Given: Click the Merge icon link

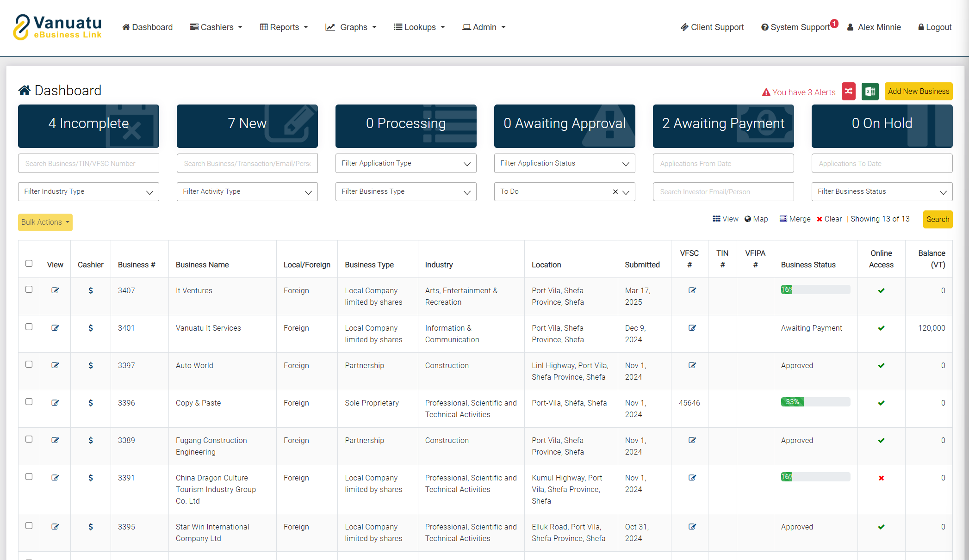Looking at the screenshot, I should point(795,219).
